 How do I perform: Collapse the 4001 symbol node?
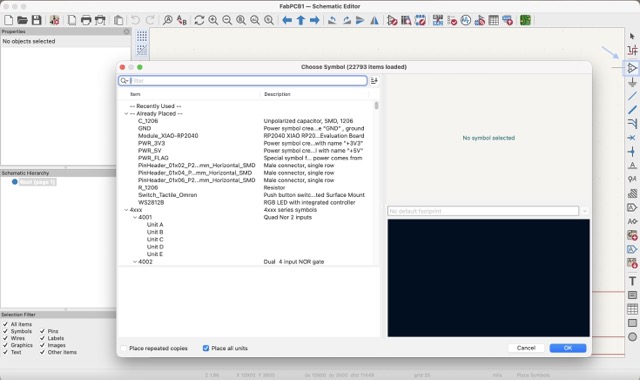point(135,217)
